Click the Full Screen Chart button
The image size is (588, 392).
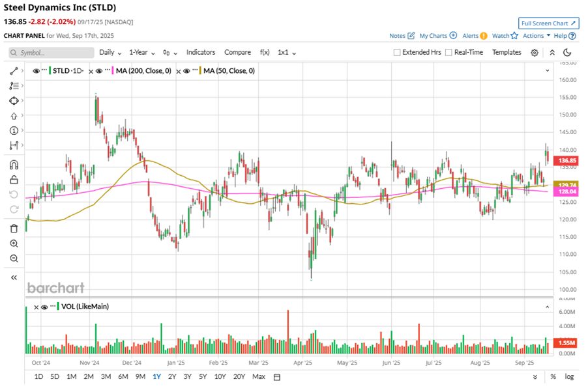coord(548,23)
